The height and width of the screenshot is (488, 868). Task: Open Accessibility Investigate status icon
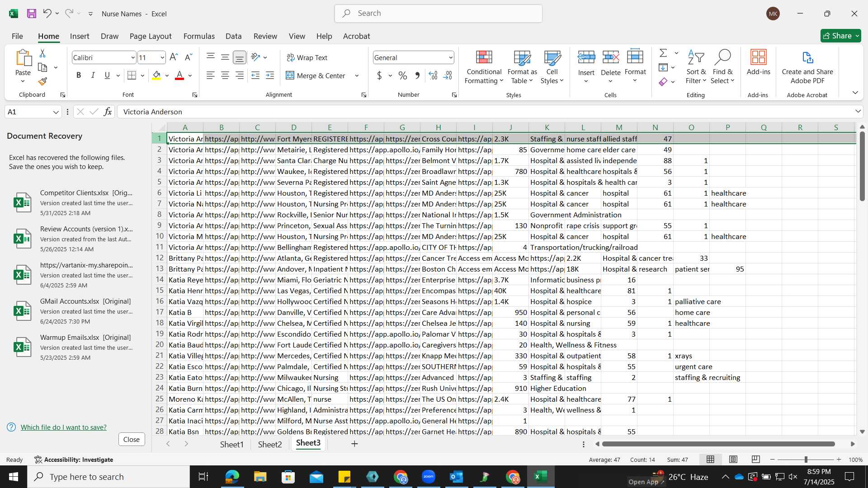(x=74, y=460)
